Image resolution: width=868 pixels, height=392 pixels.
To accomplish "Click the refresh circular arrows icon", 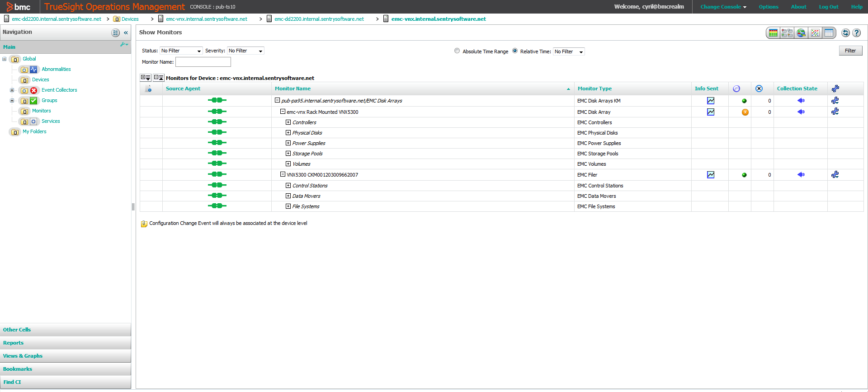I will [845, 33].
